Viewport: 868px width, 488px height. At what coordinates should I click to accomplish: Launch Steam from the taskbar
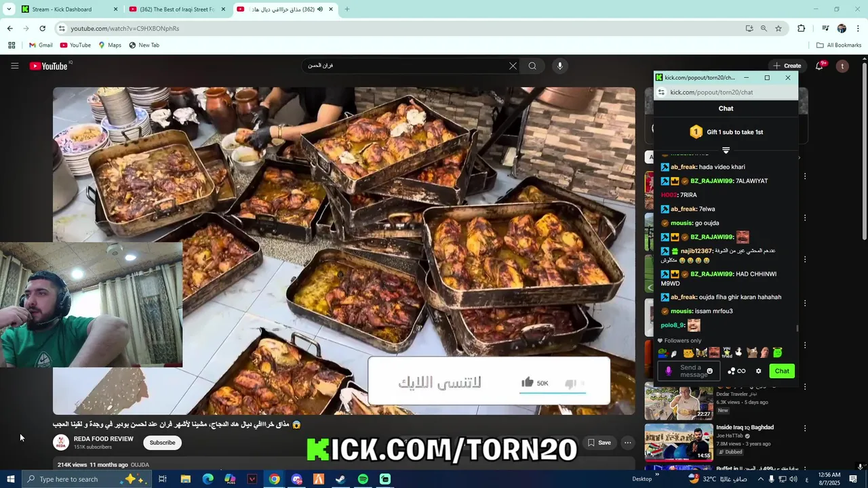tap(340, 479)
